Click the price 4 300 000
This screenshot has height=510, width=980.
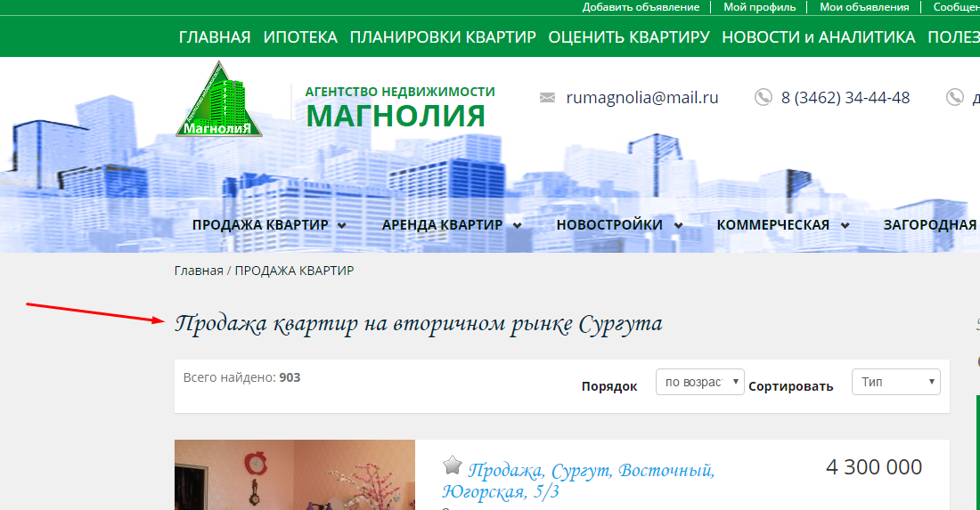[874, 467]
